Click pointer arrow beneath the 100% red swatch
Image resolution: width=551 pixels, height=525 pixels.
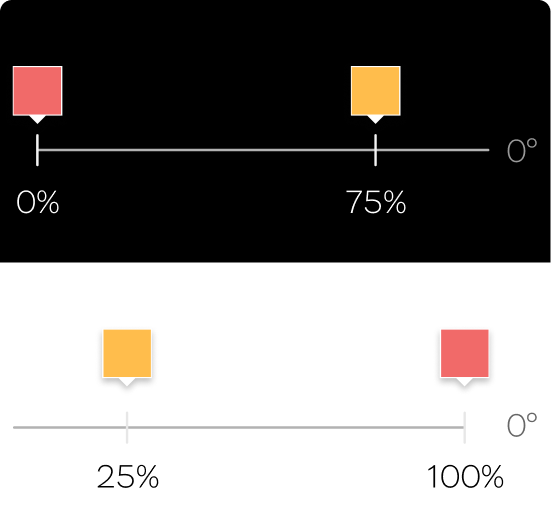coord(465,382)
